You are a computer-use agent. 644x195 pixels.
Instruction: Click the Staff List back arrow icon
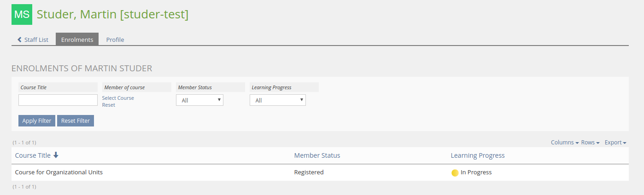tap(19, 40)
